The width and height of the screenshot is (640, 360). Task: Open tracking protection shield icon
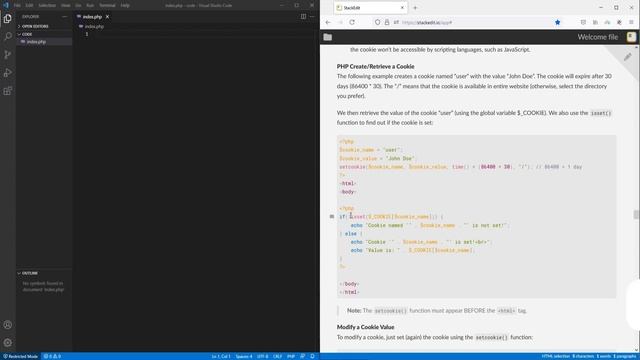[378, 22]
